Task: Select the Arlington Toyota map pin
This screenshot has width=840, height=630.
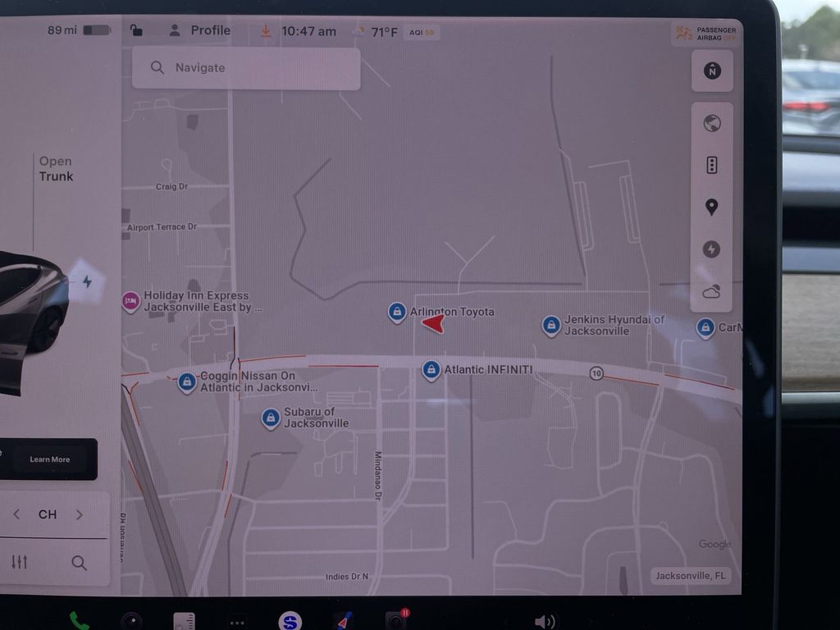Action: pos(397,312)
